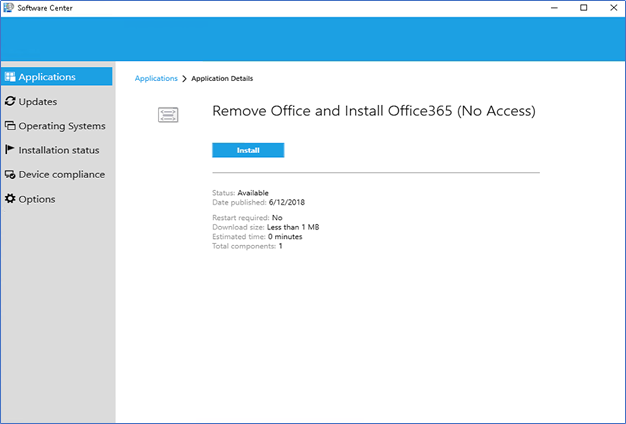Click the application package icon beside the title
626x424 pixels.
coord(168,115)
